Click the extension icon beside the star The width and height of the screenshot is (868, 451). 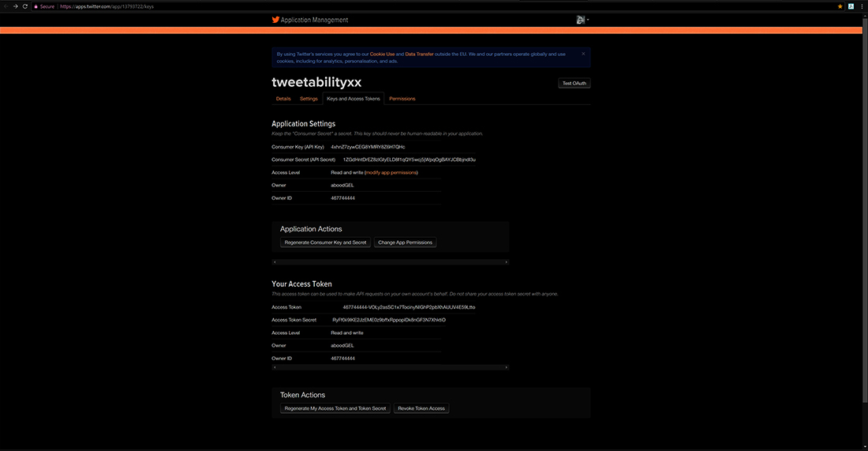pyautogui.click(x=851, y=6)
